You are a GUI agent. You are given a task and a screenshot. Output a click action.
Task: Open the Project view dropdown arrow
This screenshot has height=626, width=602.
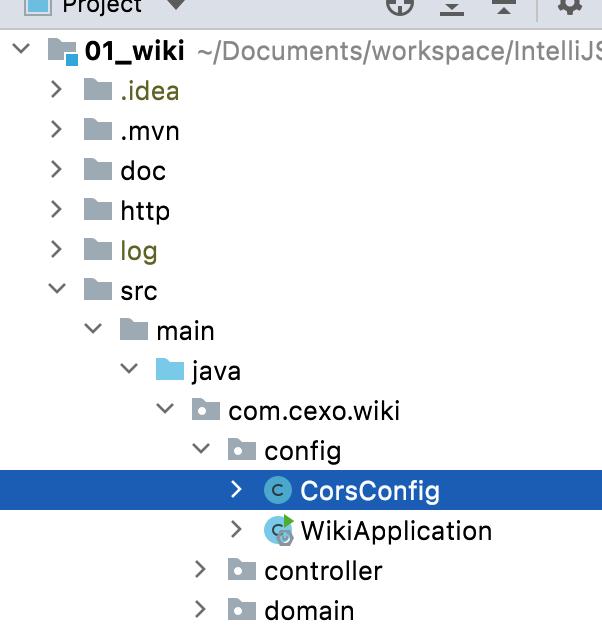[175, 5]
